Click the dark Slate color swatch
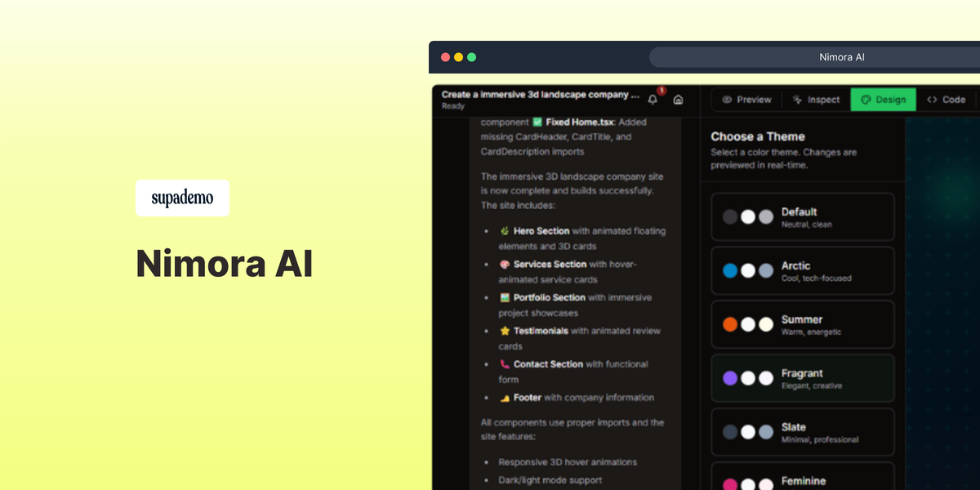The height and width of the screenshot is (490, 980). pyautogui.click(x=730, y=432)
